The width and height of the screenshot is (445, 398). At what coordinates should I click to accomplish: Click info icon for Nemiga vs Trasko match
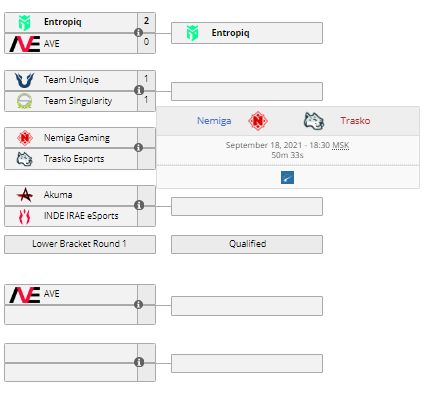click(139, 148)
